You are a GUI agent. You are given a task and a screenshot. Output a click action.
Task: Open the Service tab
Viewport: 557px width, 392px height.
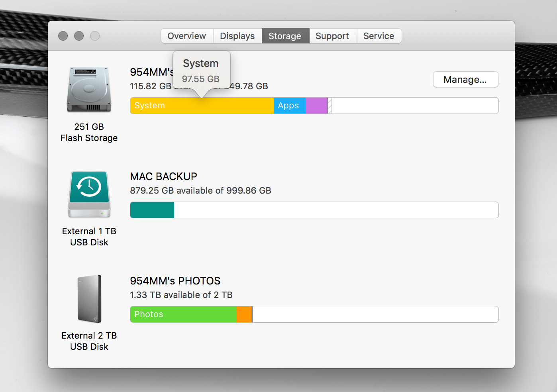379,36
